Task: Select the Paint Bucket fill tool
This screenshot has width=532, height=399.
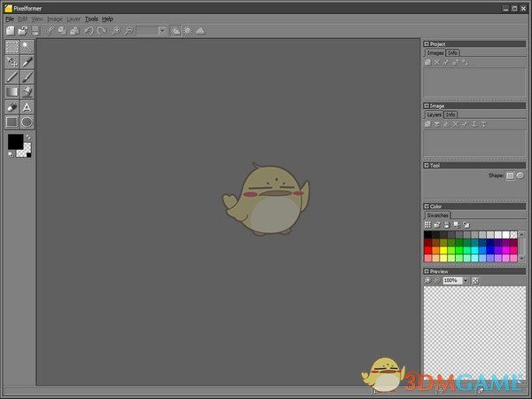Action: pos(27,91)
